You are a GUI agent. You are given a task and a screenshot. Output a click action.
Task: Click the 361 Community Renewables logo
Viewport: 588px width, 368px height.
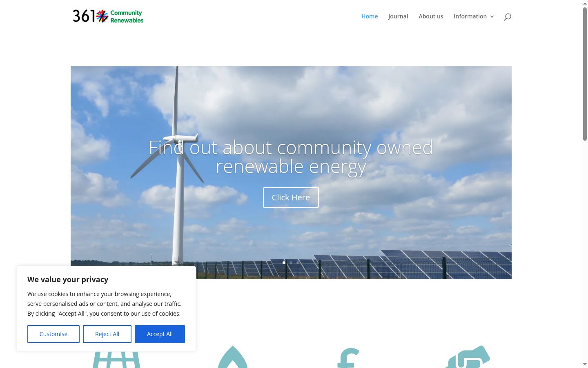pos(108,16)
